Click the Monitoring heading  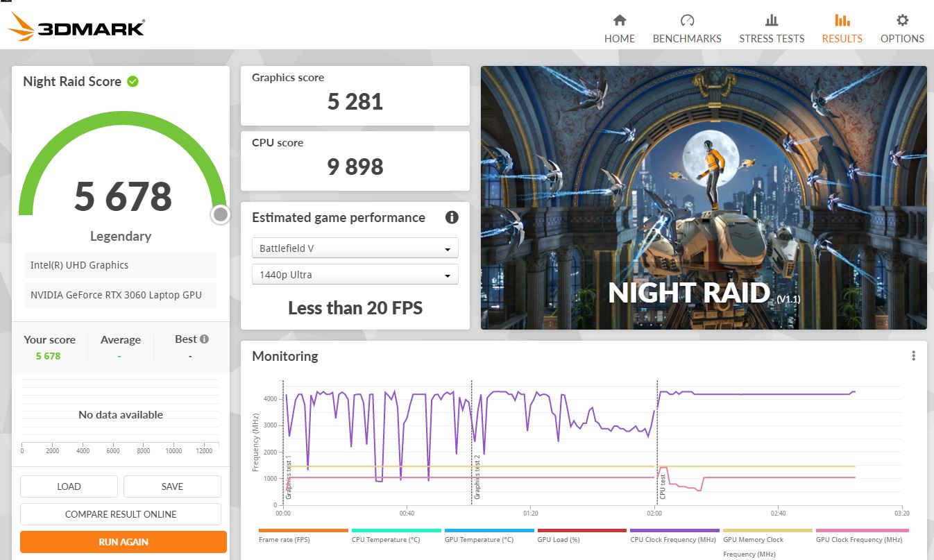[285, 356]
